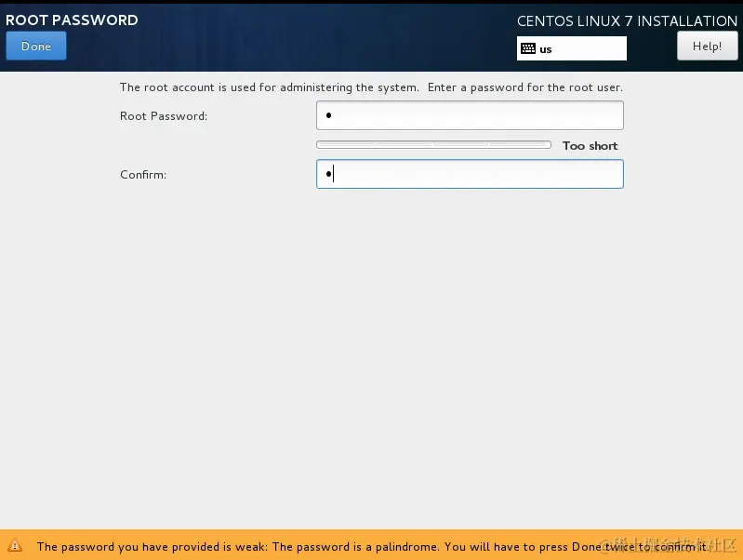Click the Too short strength label

click(x=590, y=145)
